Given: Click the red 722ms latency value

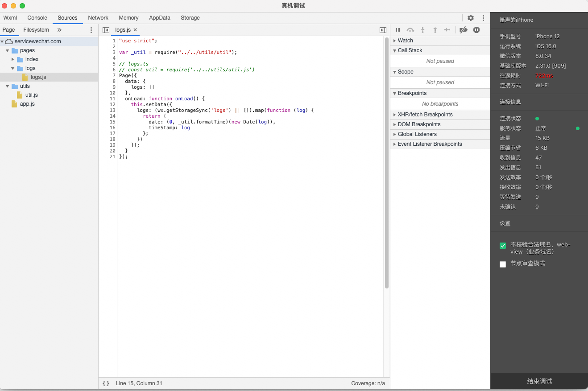Looking at the screenshot, I should (x=544, y=76).
